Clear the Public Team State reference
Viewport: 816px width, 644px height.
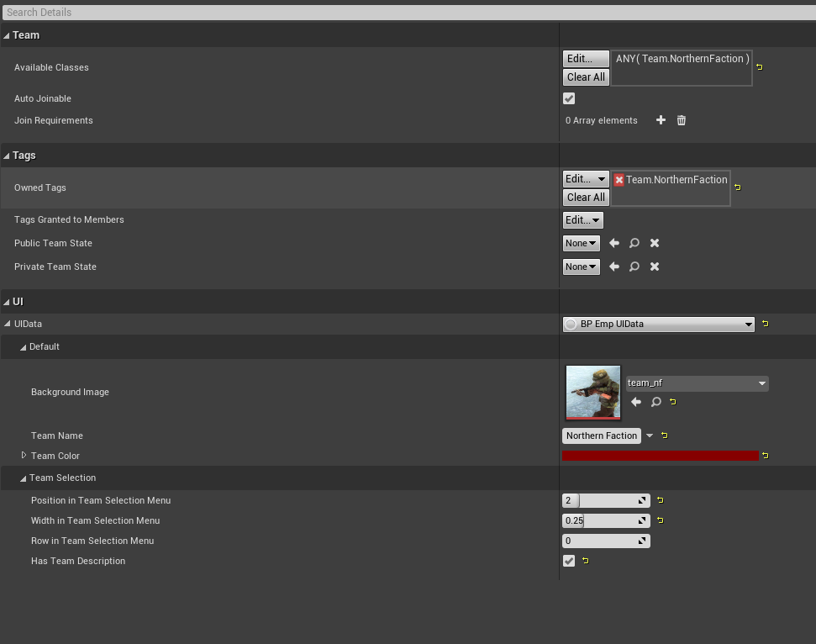(x=655, y=243)
